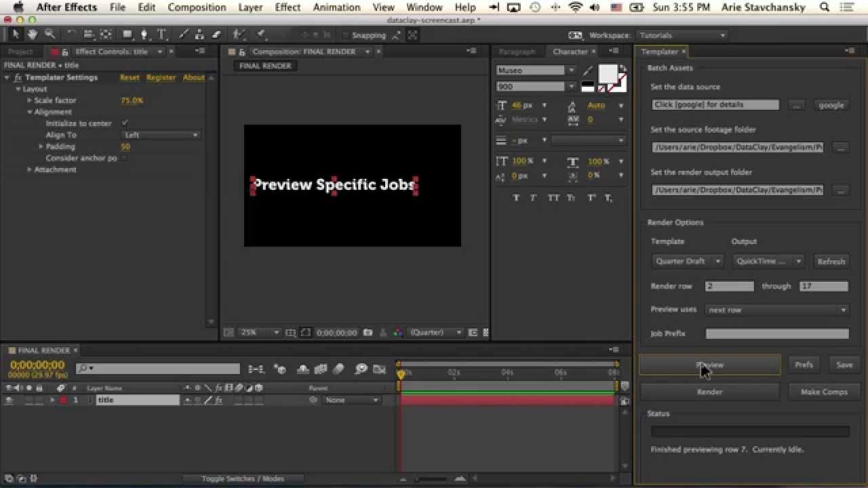
Task: Click the Small Caps Tt button
Action: (x=572, y=198)
